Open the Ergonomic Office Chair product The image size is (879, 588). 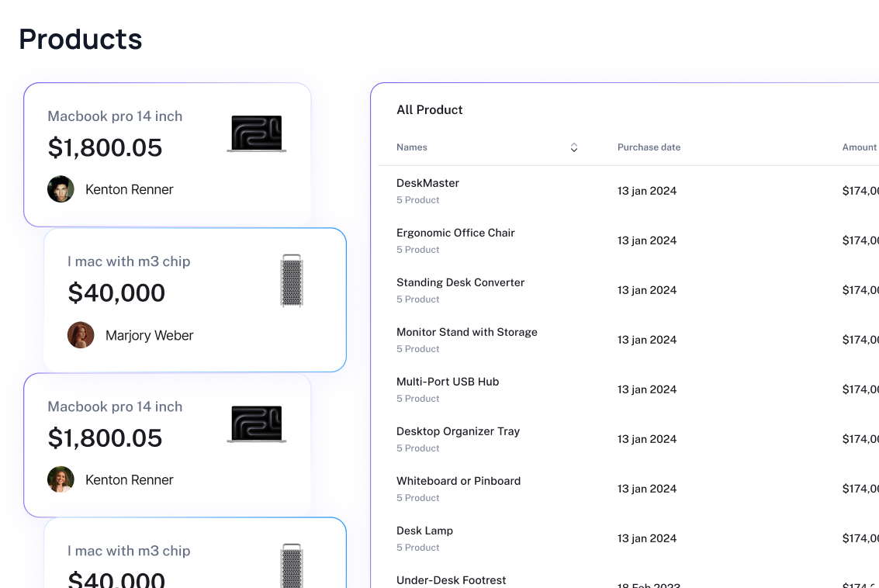(x=455, y=233)
